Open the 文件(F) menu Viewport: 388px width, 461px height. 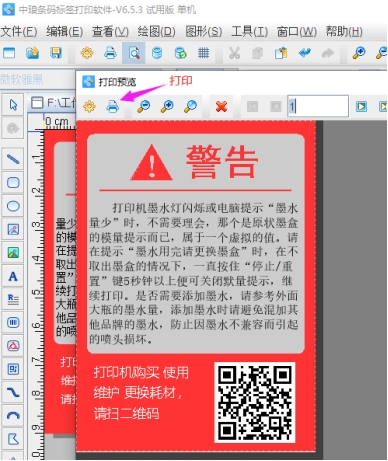(x=19, y=32)
